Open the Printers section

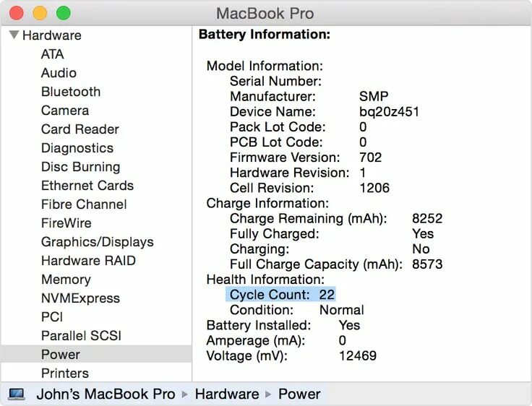(x=65, y=373)
